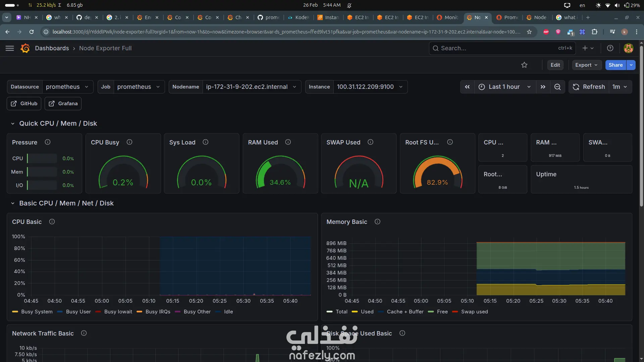Open the Grafana hamburger sidebar menu
The image size is (644, 362).
click(x=10, y=48)
